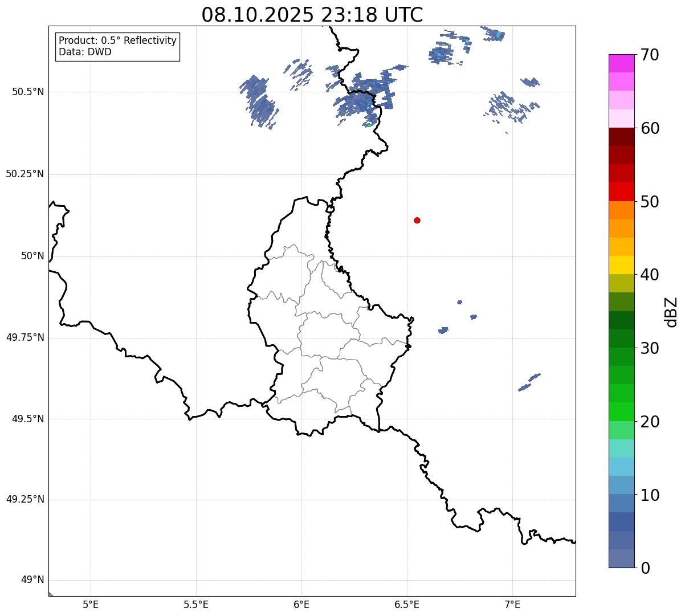
Task: Click the 6°E longitude label
Action: tap(301, 604)
